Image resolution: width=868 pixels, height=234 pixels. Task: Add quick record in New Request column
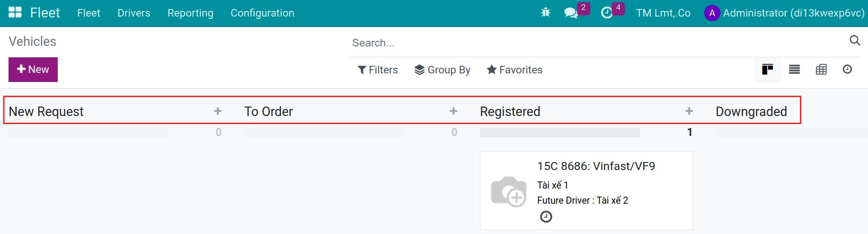[x=218, y=111]
